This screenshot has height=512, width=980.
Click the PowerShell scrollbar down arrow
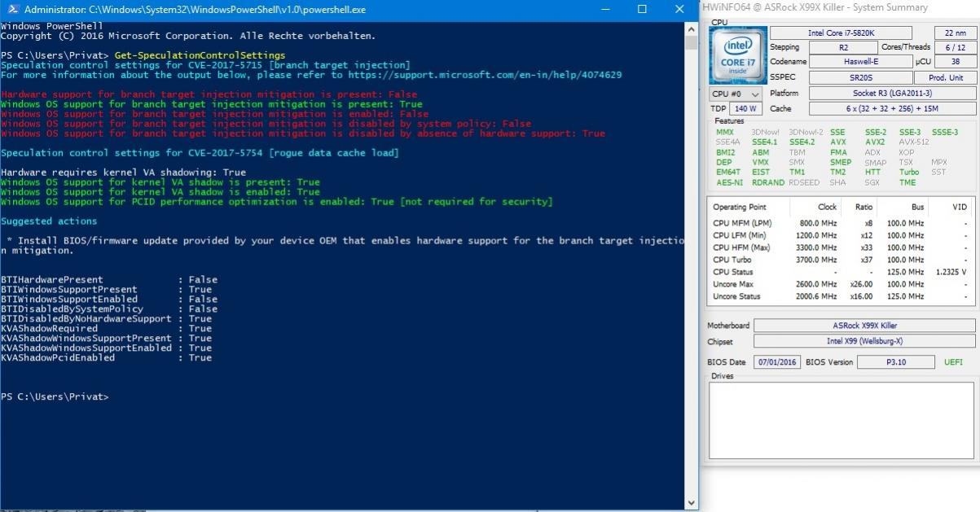point(691,503)
